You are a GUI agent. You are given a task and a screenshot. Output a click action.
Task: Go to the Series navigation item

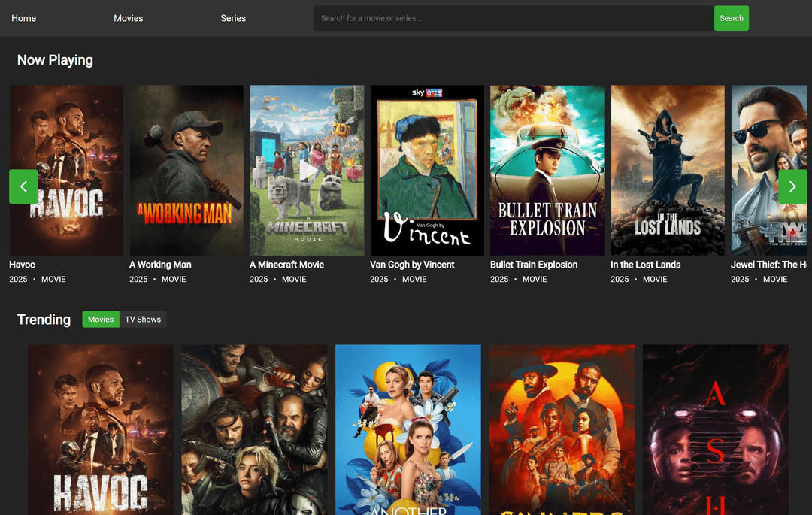[x=233, y=18]
